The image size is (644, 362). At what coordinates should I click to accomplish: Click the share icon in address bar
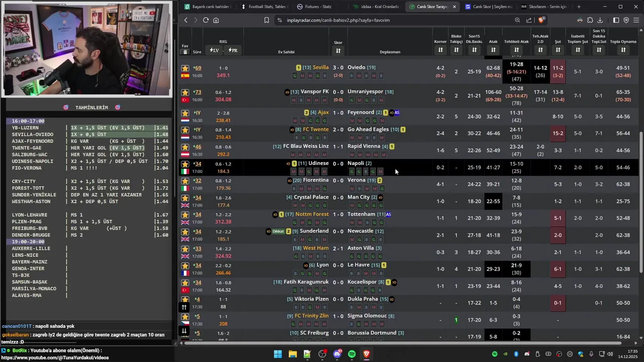point(529,20)
